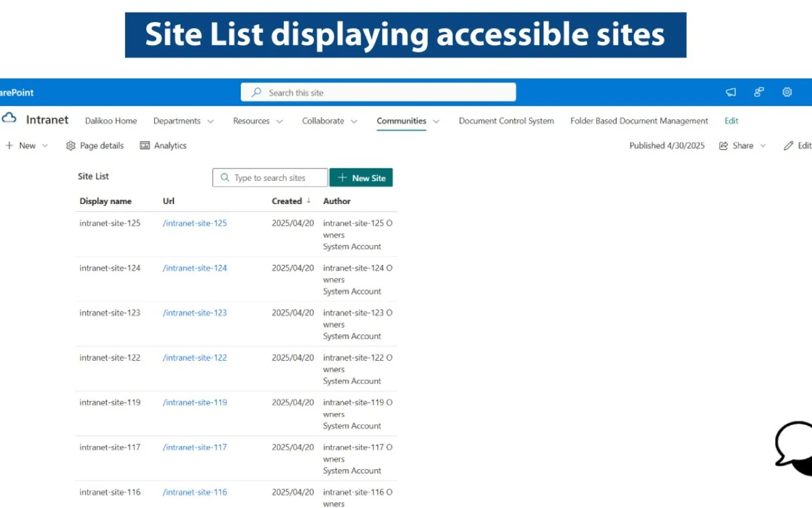Click the Intranet cloud logo icon
This screenshot has width=812, height=508.
[9, 118]
